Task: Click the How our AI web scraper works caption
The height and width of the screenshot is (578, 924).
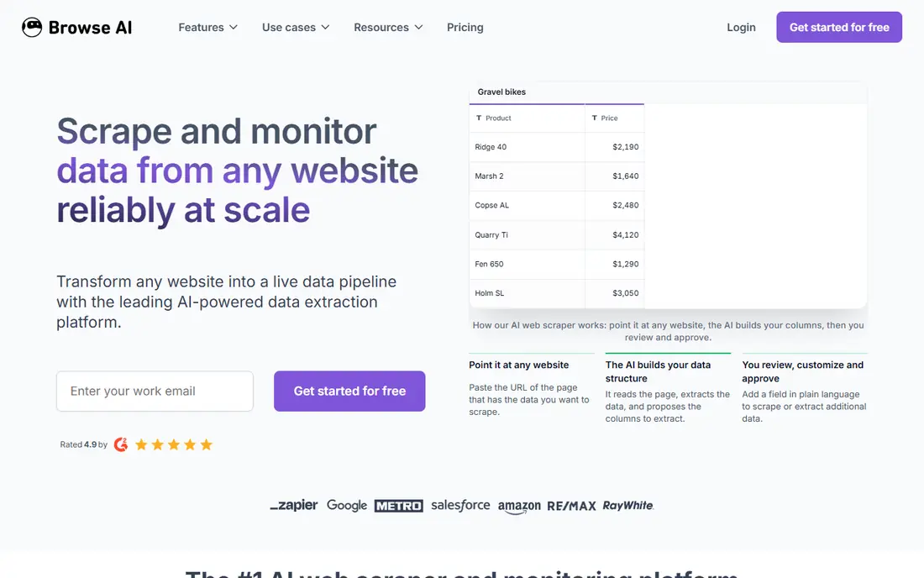Action: (x=668, y=331)
